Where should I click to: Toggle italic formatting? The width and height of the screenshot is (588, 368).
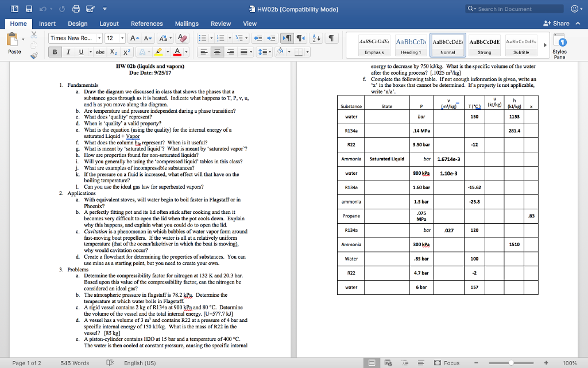(68, 52)
